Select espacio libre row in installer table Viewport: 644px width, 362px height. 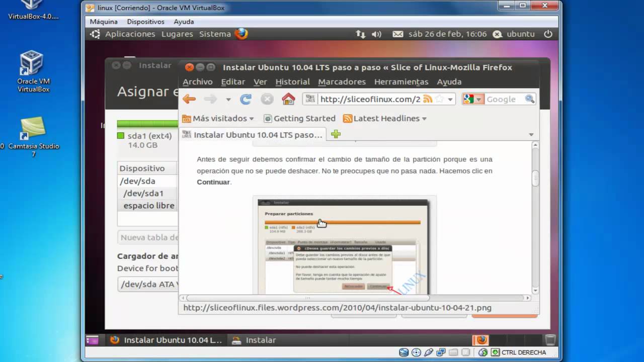point(148,205)
